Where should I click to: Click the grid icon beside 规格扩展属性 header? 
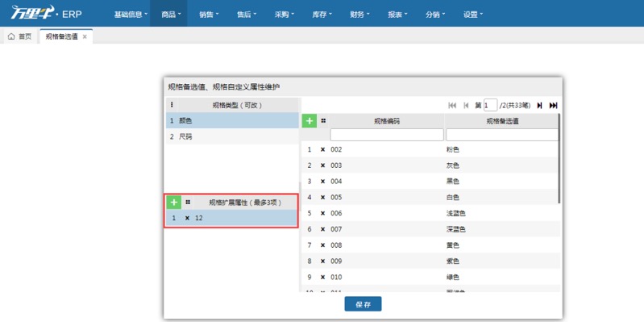tap(188, 203)
